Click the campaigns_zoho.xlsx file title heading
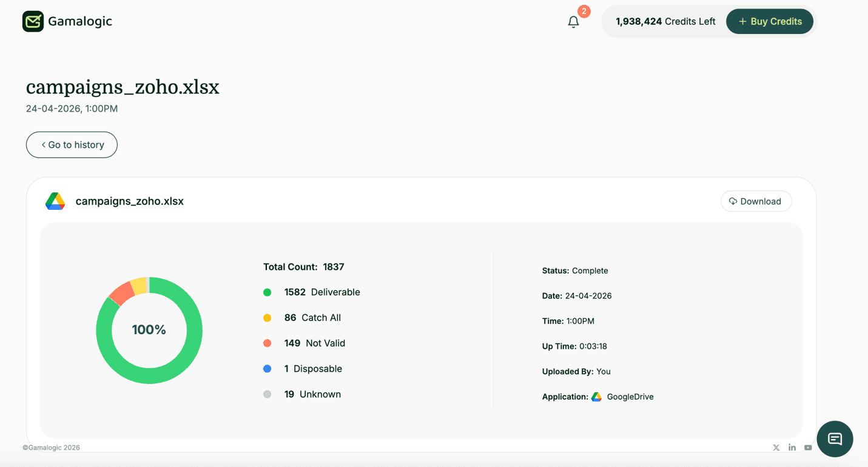This screenshot has width=868, height=467. pos(123,87)
